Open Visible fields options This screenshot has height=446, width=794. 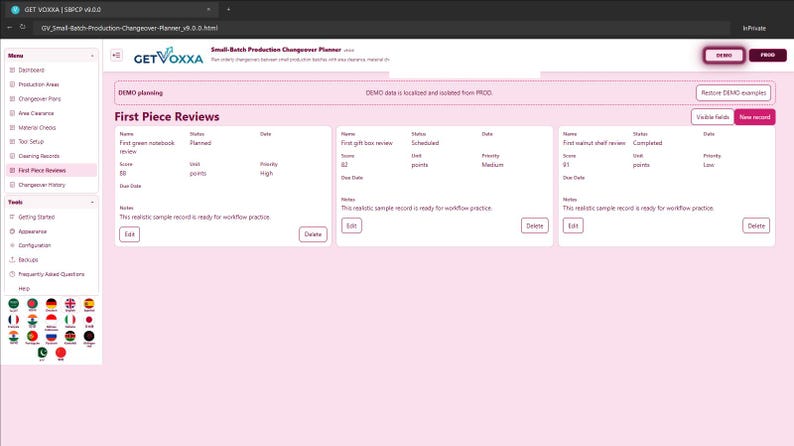click(x=712, y=117)
